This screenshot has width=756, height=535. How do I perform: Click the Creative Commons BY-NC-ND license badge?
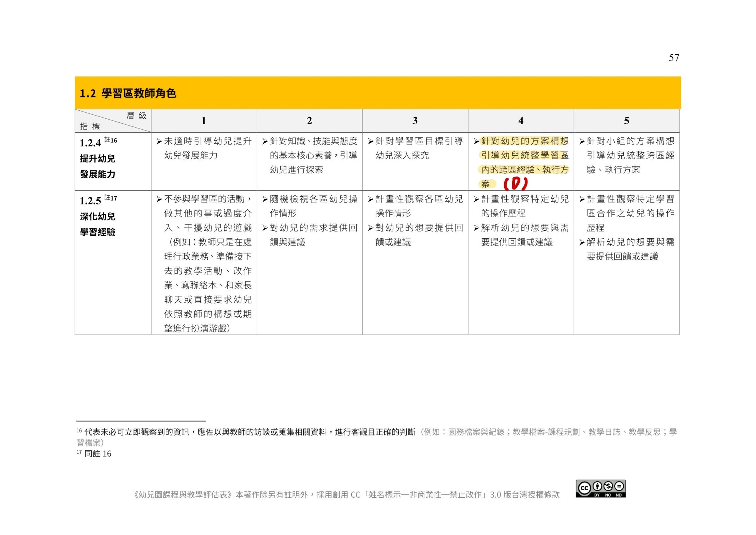(600, 488)
